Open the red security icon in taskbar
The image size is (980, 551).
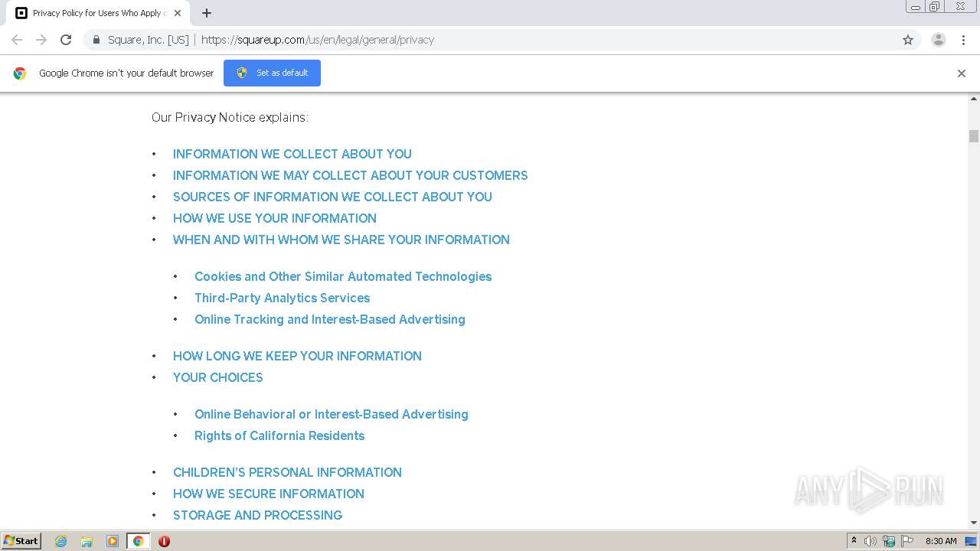pyautogui.click(x=164, y=541)
